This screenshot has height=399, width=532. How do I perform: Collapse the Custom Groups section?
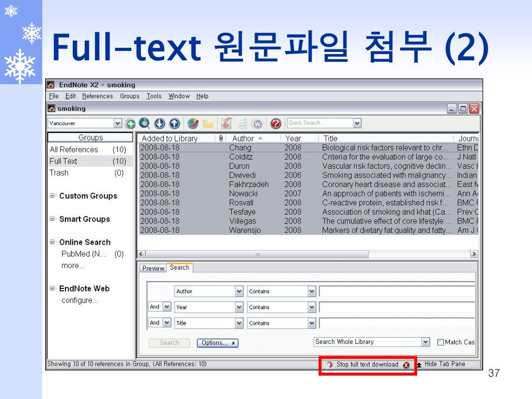click(x=52, y=196)
